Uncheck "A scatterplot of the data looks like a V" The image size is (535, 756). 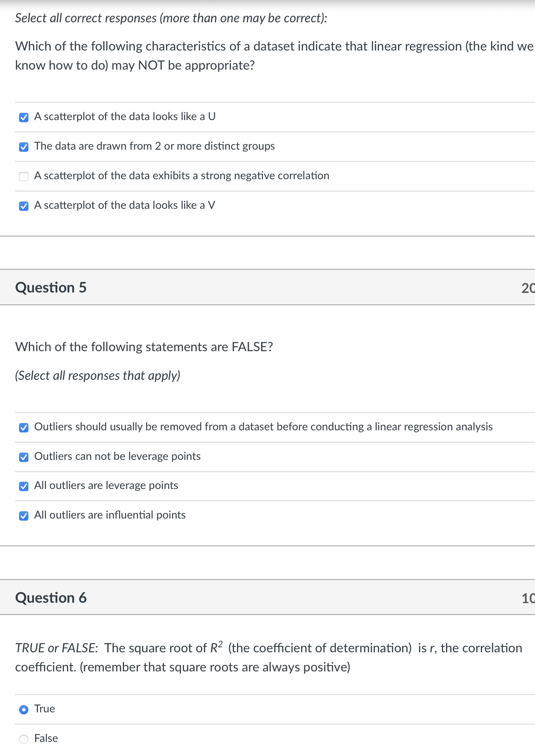pos(24,206)
